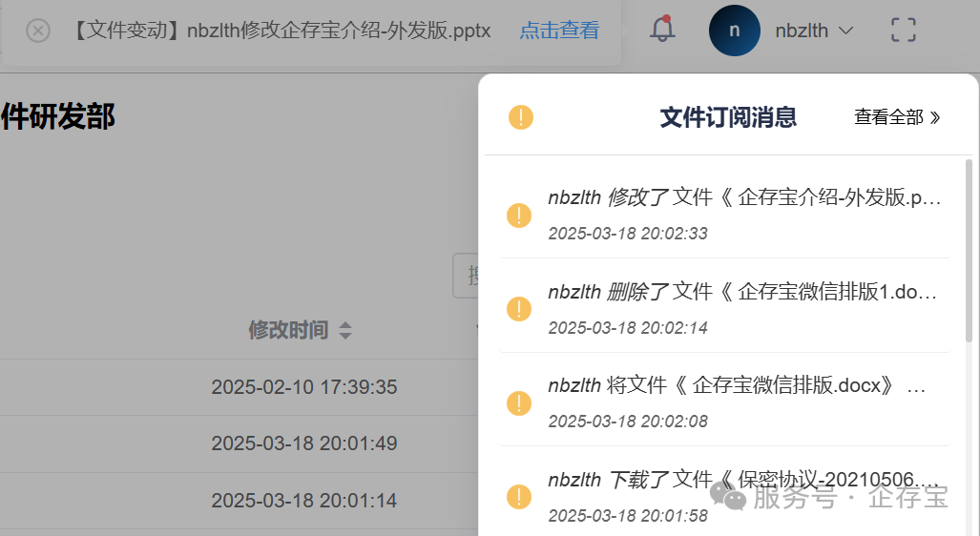Click timestamp 2025-03-18 20:02:08

(628, 421)
